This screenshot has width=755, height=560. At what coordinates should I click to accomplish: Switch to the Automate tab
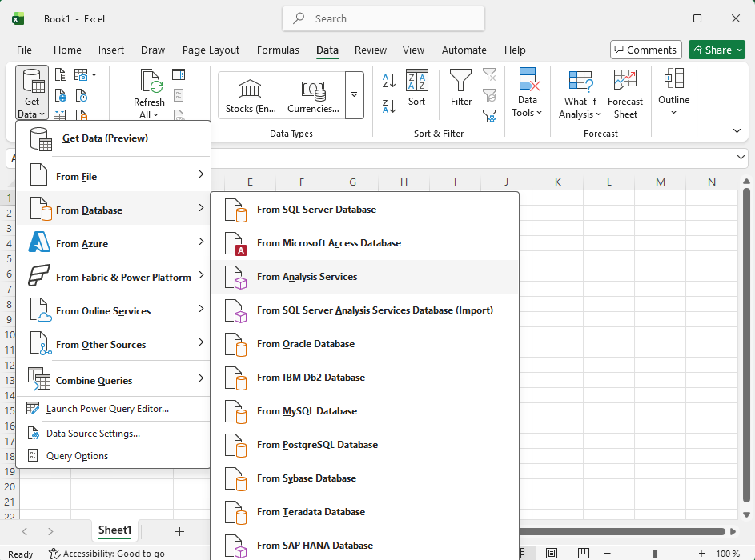click(x=464, y=50)
